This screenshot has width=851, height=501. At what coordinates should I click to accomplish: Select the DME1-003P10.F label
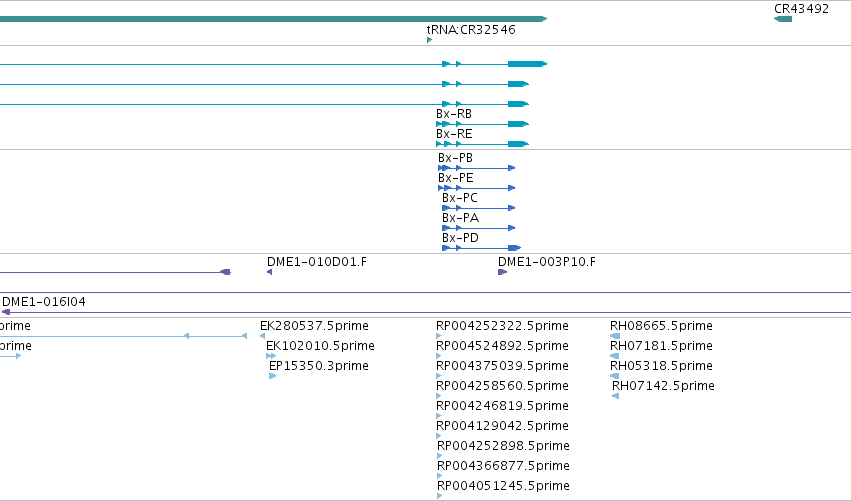coord(547,262)
